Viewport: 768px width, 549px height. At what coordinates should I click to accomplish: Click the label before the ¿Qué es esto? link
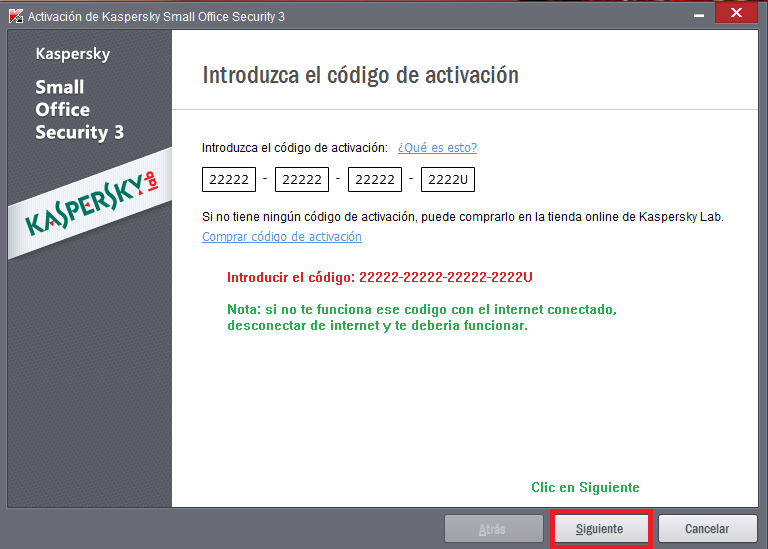point(295,147)
